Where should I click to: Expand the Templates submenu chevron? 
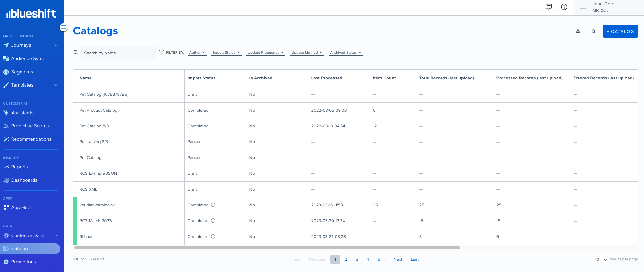coord(56,85)
